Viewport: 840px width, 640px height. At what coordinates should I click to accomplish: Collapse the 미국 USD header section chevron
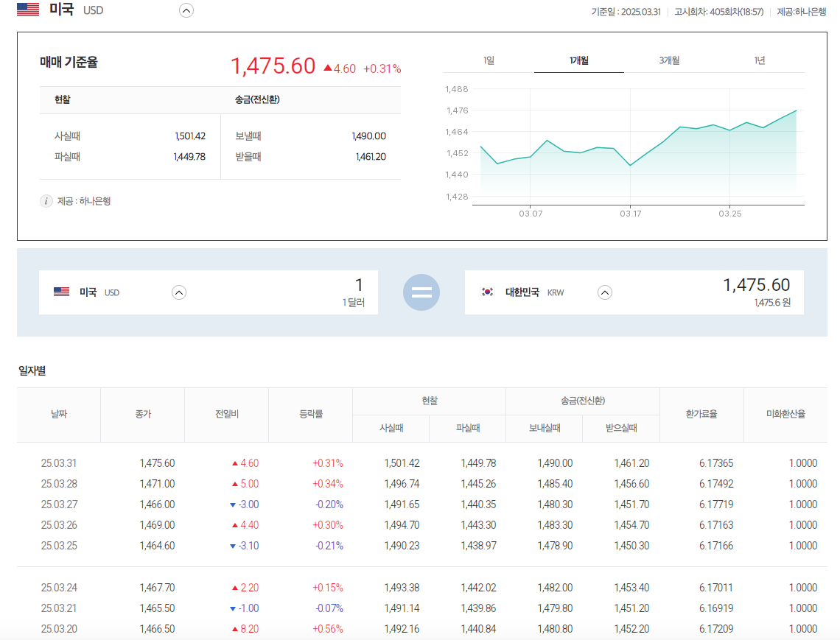(x=186, y=10)
